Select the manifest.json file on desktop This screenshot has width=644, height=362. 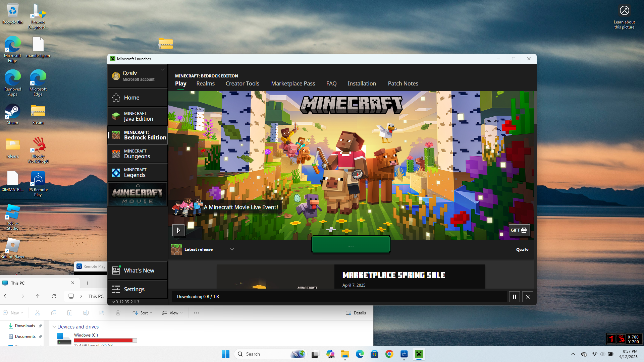tap(38, 48)
